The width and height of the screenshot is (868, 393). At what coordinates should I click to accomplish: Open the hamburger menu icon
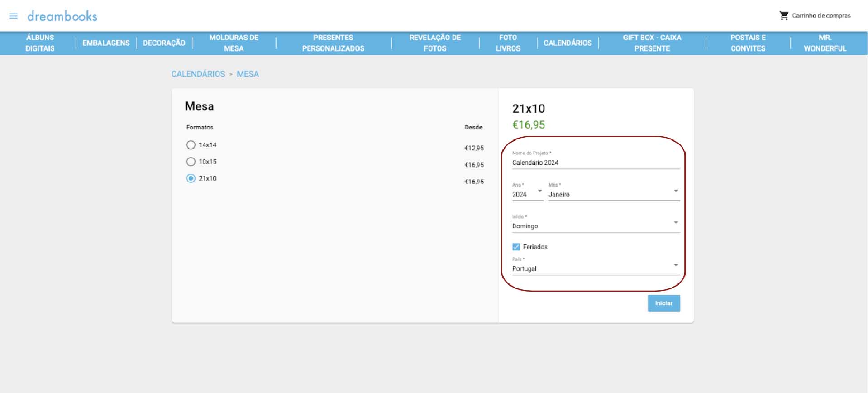pos(13,16)
